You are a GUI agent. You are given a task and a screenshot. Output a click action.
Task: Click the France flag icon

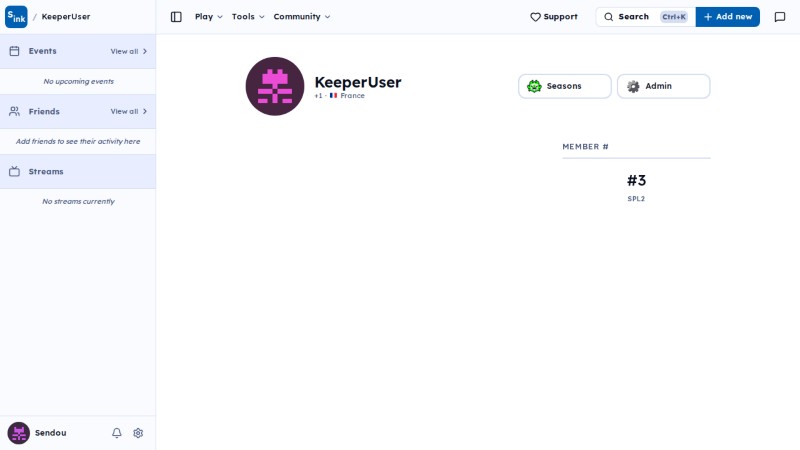[333, 95]
